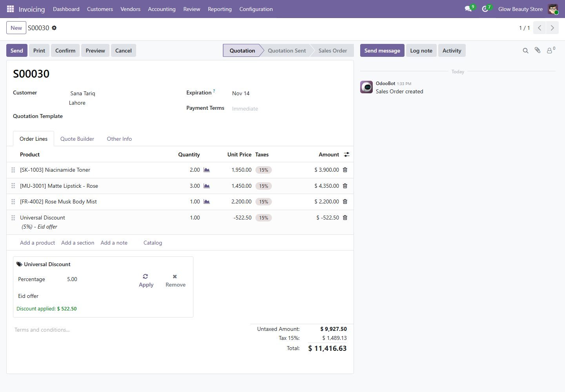Switch to the Quote Builder tab

click(x=77, y=139)
